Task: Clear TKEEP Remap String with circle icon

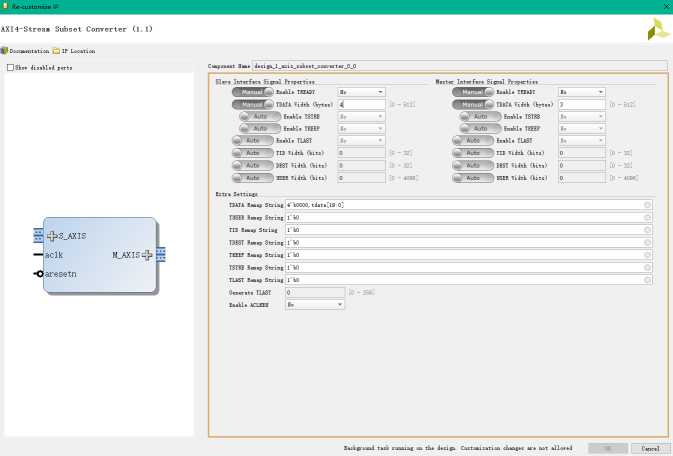Action: [647, 255]
